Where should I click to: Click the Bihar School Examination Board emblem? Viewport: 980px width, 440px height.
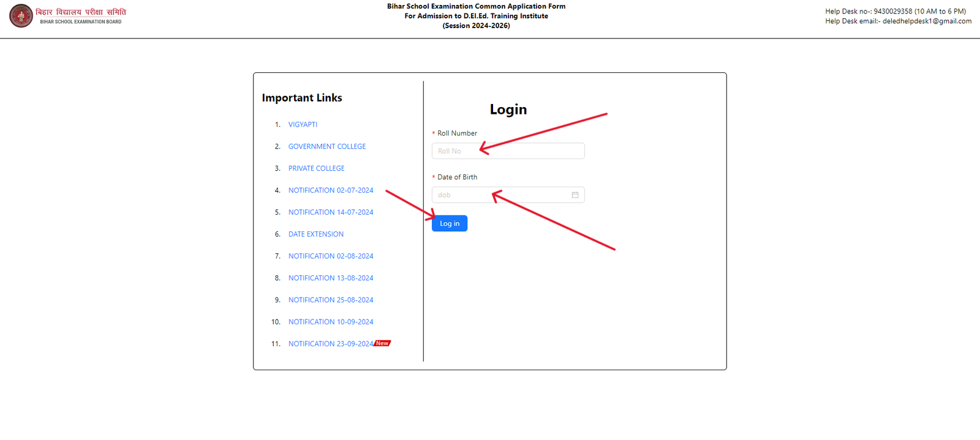point(21,16)
